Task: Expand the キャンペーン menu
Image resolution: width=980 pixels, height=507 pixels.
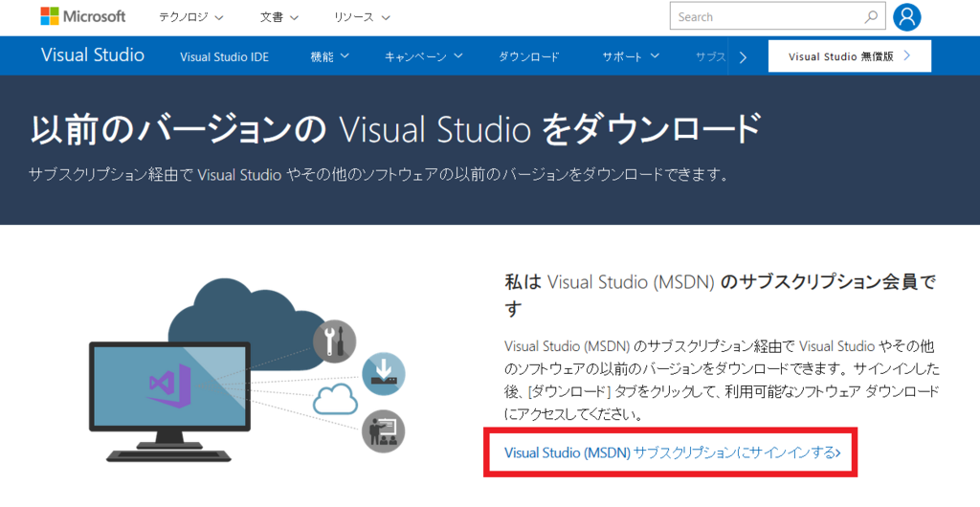Action: 424,56
